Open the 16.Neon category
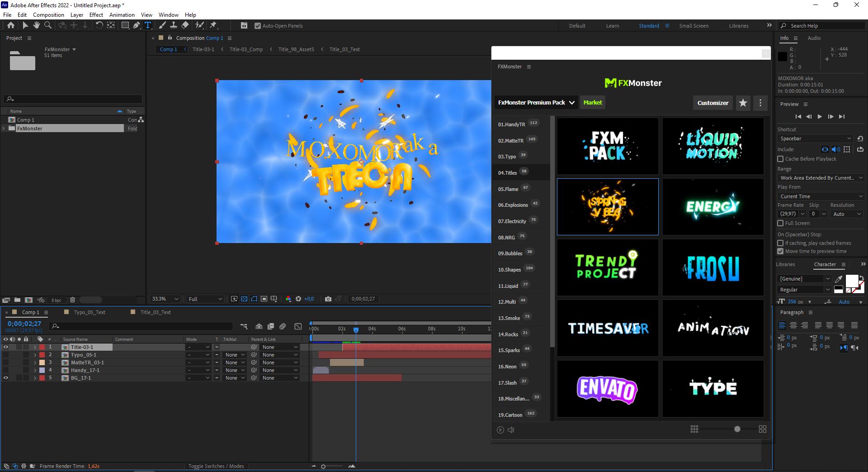 point(507,367)
